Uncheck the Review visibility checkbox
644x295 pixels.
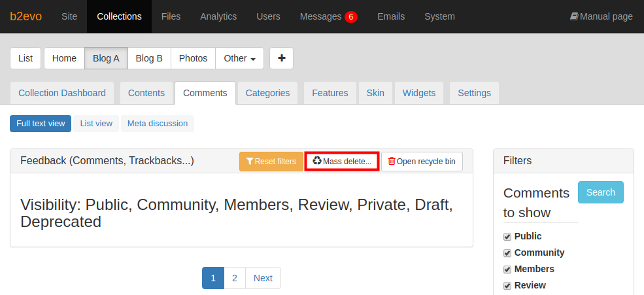(x=507, y=286)
